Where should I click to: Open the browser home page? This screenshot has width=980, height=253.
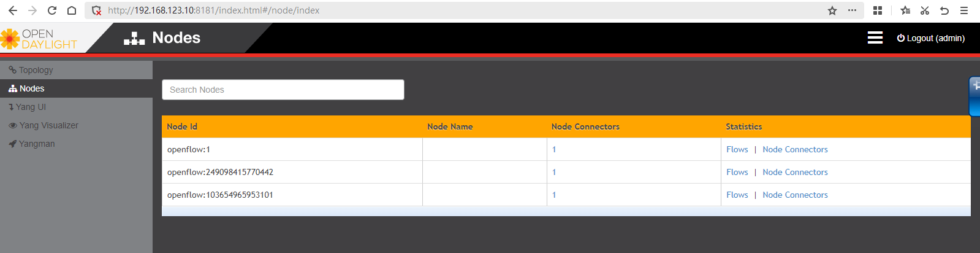pyautogui.click(x=72, y=10)
